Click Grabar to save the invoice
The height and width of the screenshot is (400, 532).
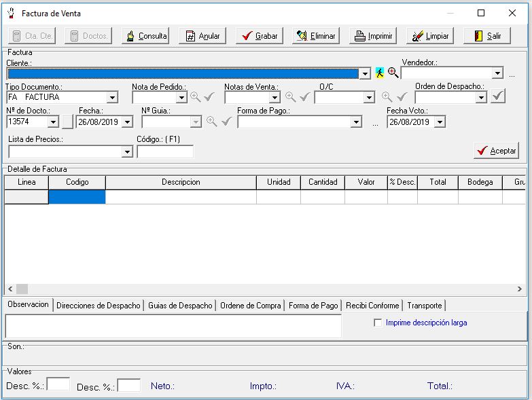pos(259,36)
